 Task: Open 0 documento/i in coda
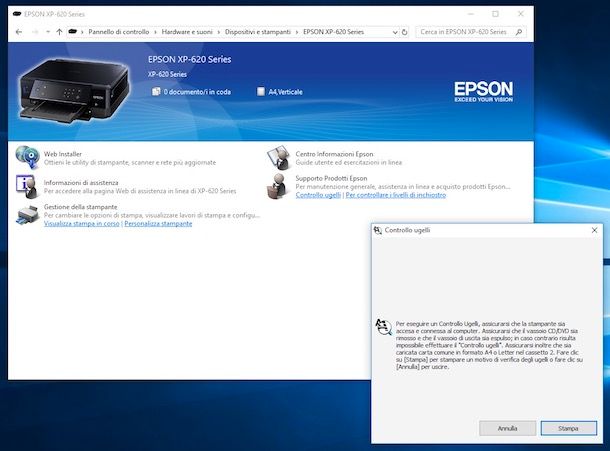point(197,92)
